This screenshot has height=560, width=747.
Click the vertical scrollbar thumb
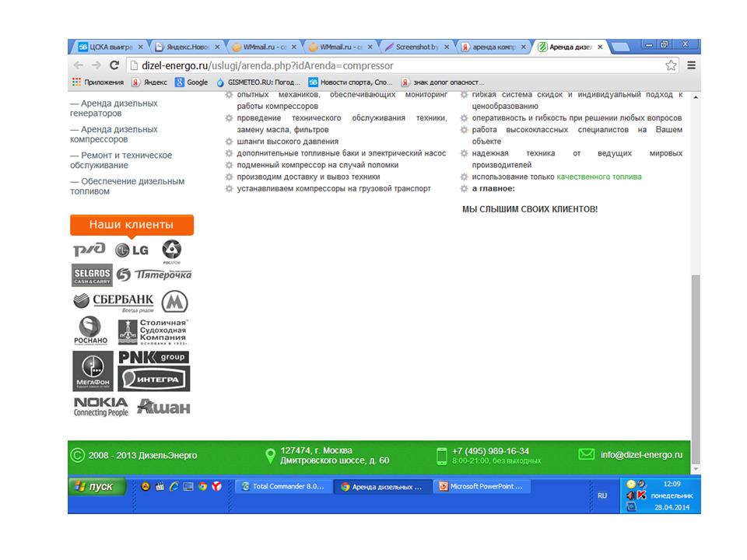point(696,369)
